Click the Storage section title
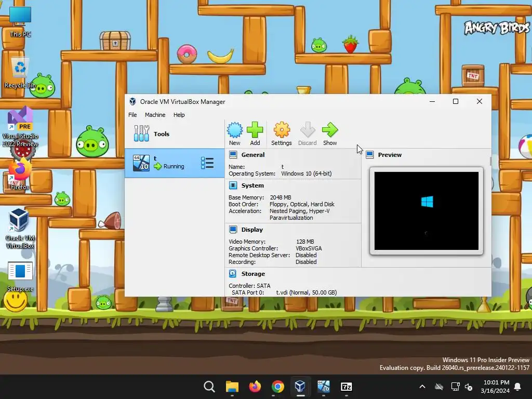The image size is (532, 399). click(253, 273)
